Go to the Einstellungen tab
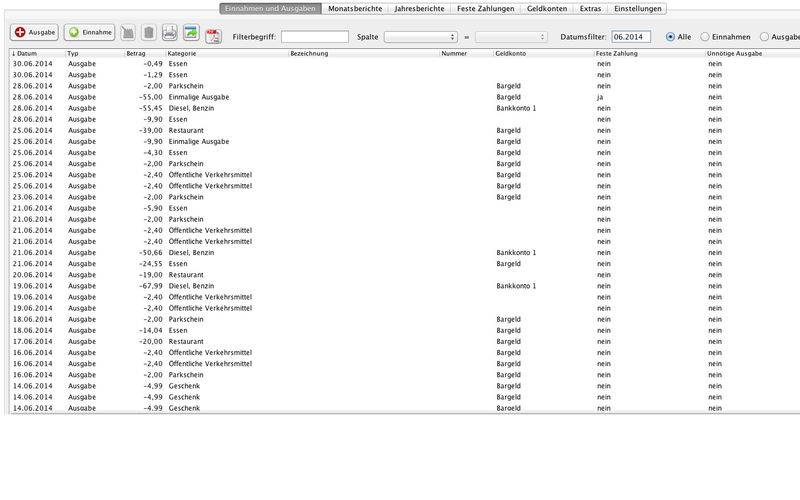The height and width of the screenshot is (500, 800). click(637, 8)
